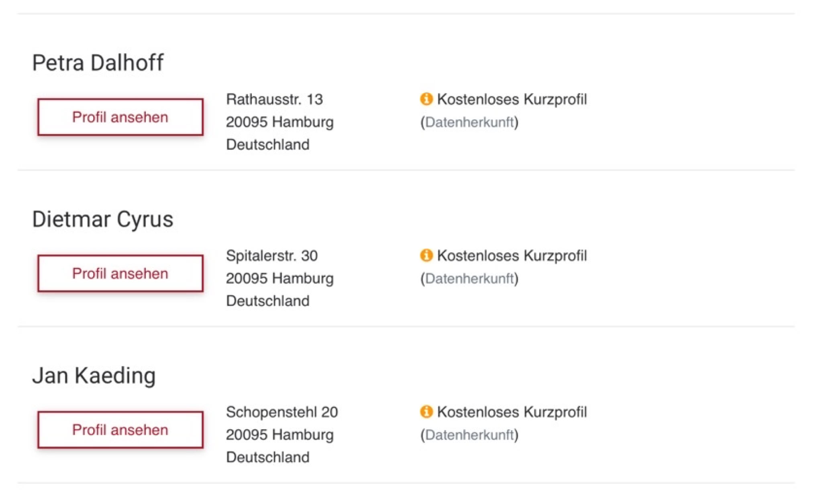Open Datenherkunft link for Petra Dalhoff
Screen dimensions: 824x504
point(469,122)
